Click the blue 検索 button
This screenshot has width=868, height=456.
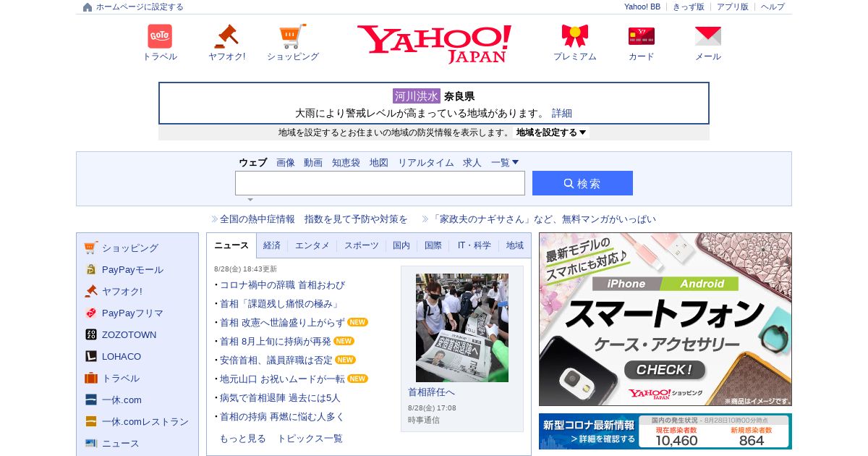(582, 183)
